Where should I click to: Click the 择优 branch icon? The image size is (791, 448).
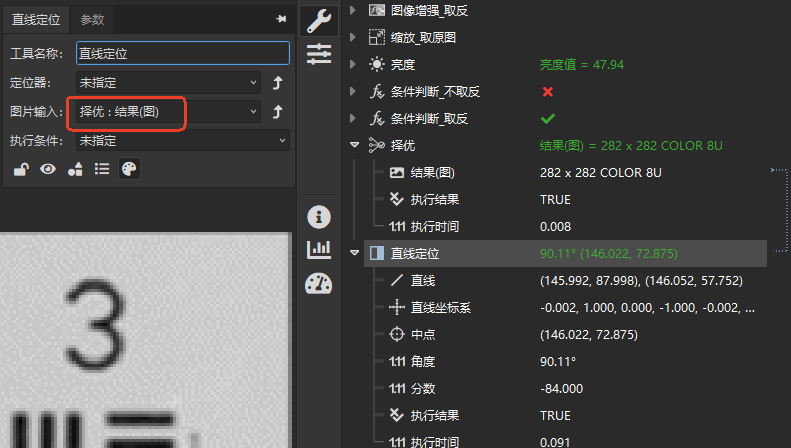point(377,145)
